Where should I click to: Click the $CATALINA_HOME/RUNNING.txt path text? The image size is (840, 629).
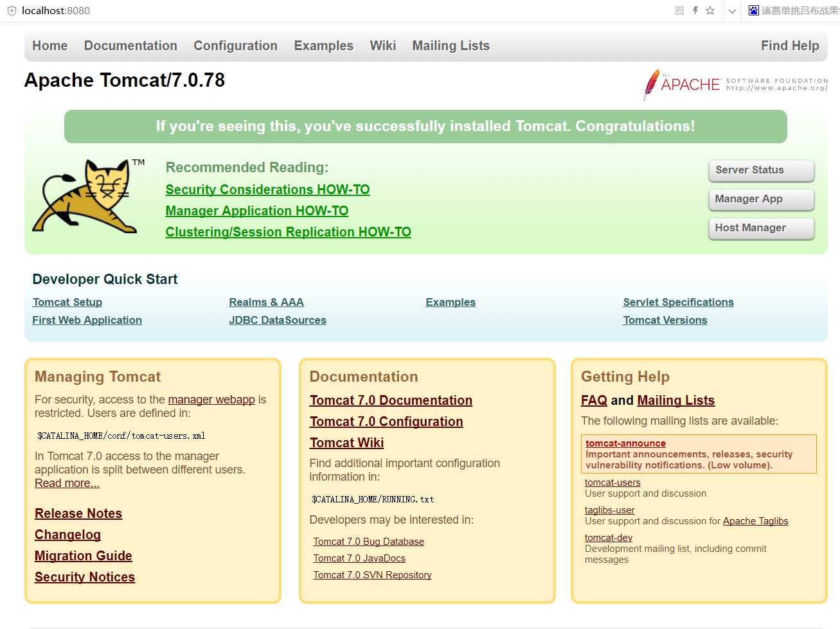373,499
